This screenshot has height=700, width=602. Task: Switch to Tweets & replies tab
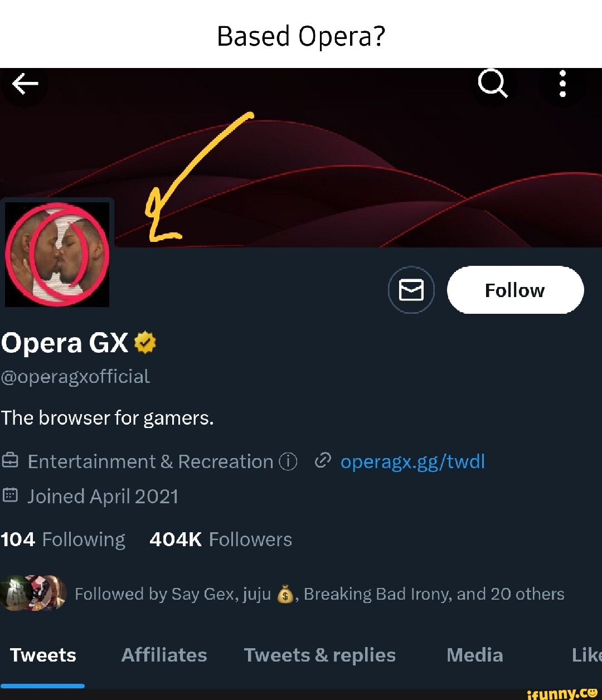(319, 655)
